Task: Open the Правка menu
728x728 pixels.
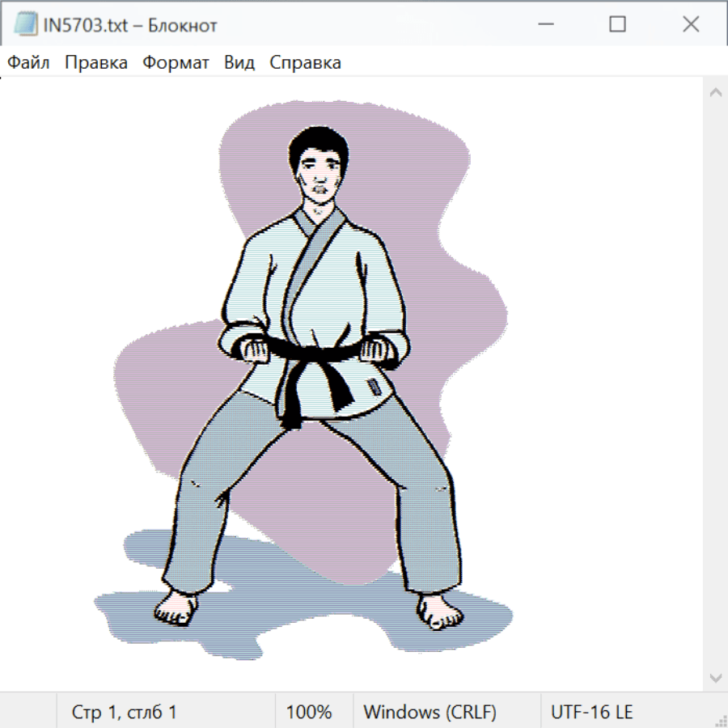Action: coord(95,62)
